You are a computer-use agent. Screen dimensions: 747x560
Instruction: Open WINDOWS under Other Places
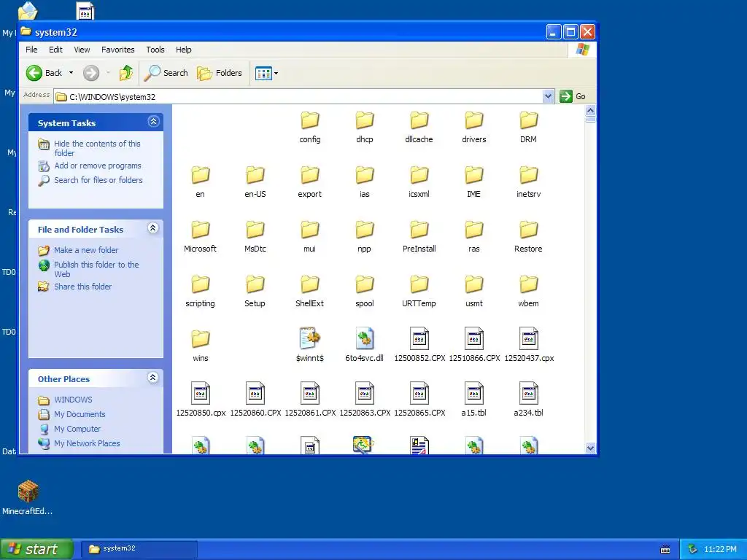(x=73, y=400)
